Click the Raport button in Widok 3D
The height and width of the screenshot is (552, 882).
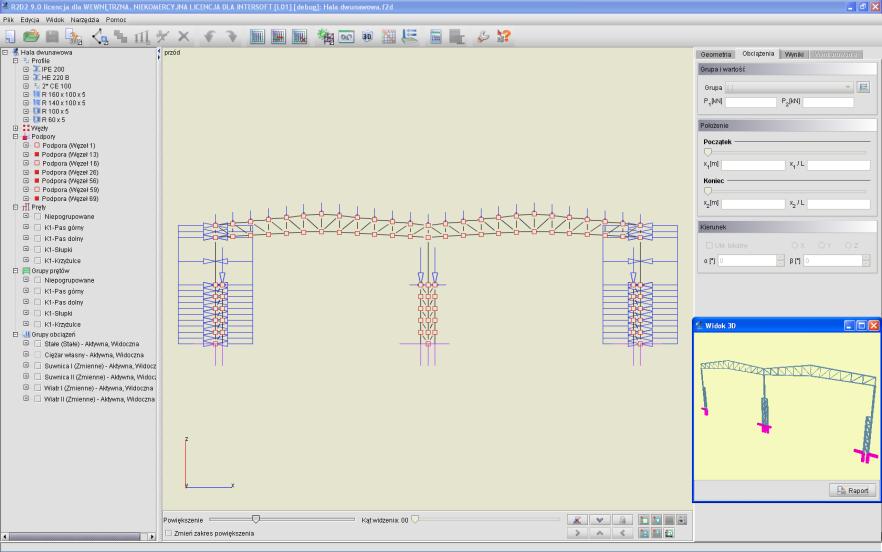pyautogui.click(x=852, y=491)
